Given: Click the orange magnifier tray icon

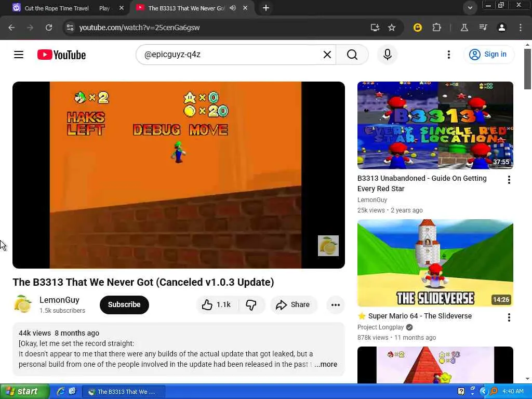Looking at the screenshot, I should click(494, 391).
